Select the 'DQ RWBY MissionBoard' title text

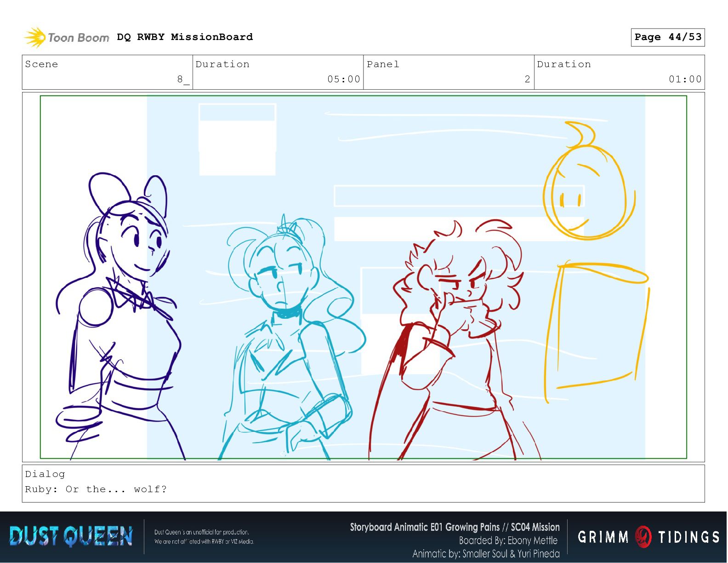click(x=185, y=37)
